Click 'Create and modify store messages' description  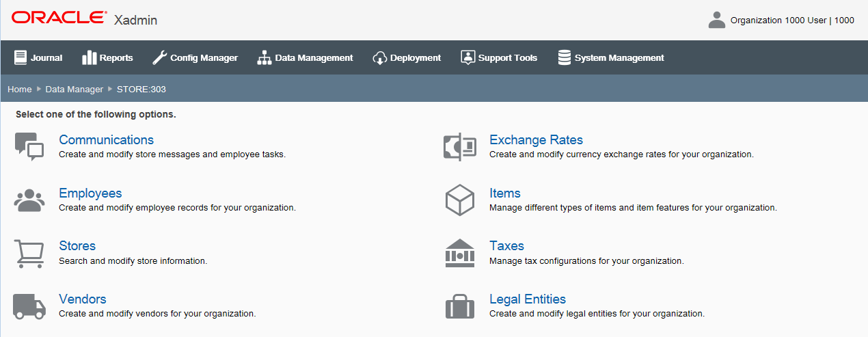point(172,154)
